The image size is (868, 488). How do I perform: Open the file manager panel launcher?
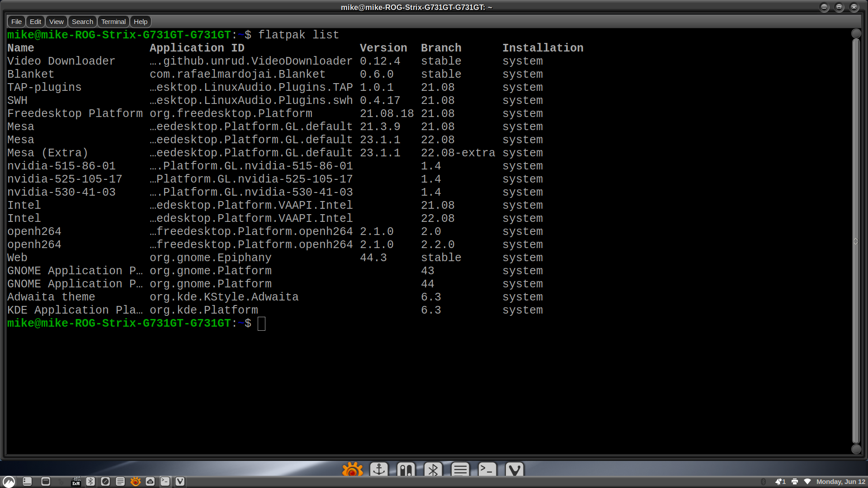click(x=27, y=482)
